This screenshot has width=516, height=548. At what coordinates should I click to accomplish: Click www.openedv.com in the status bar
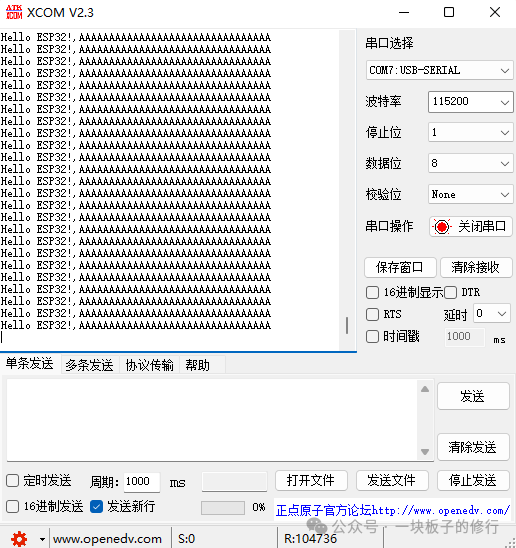coord(107,539)
